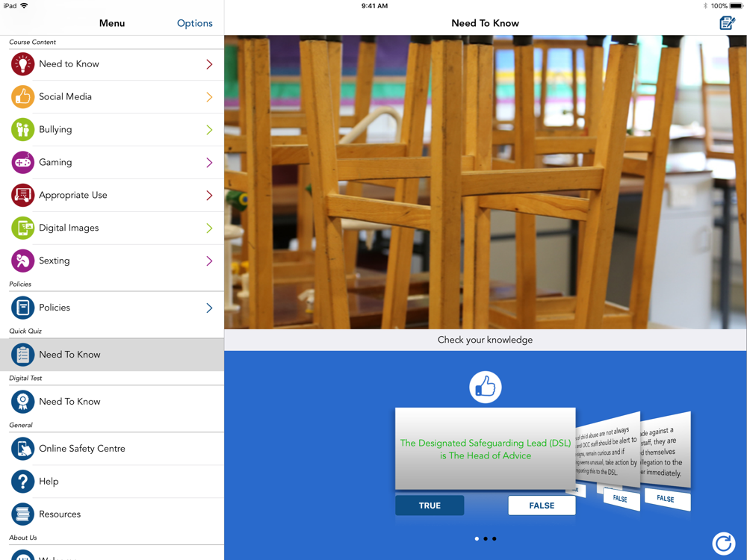The width and height of the screenshot is (747, 560).
Task: Tap the classroom chairs header image
Action: click(485, 182)
